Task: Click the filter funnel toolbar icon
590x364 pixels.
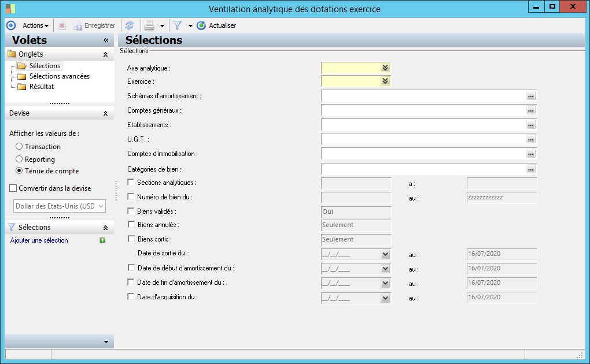Action: (x=178, y=25)
